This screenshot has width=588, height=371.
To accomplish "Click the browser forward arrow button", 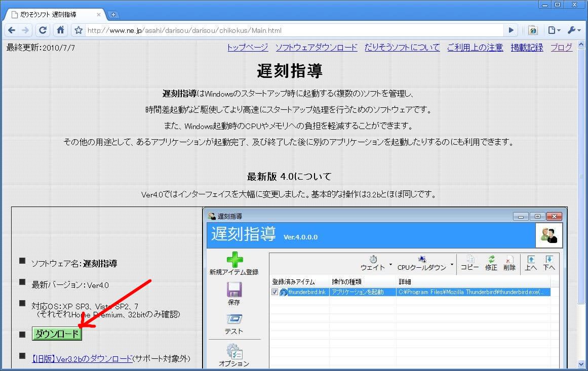I will [x=25, y=30].
